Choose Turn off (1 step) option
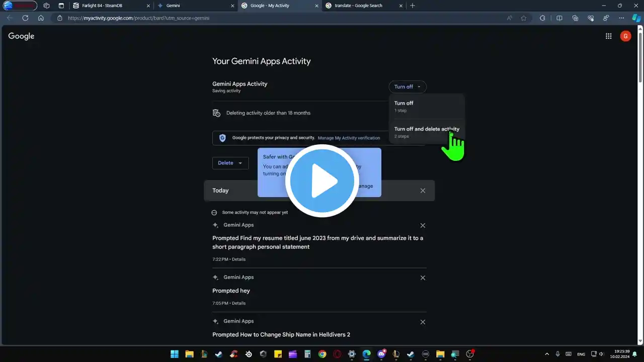The height and width of the screenshot is (362, 644). 427,106
